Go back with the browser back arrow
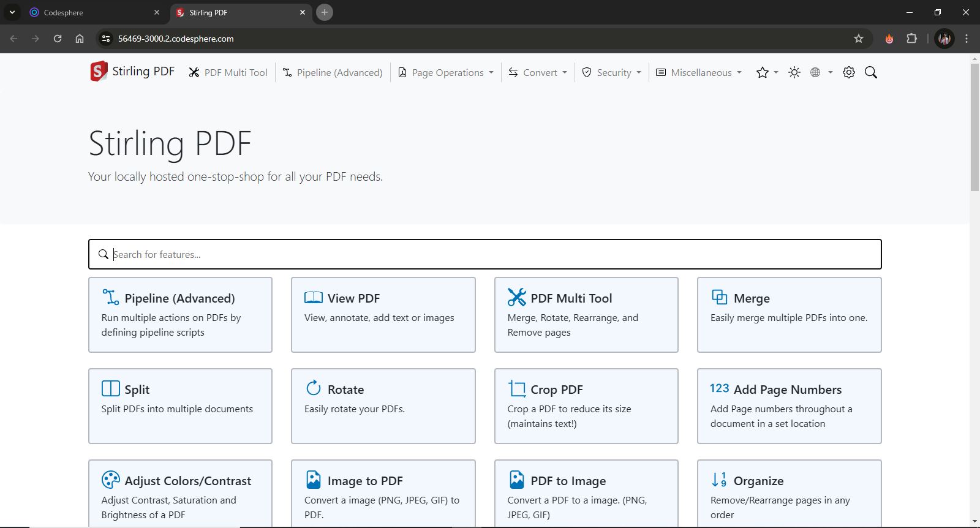Image resolution: width=980 pixels, height=528 pixels. click(x=13, y=39)
